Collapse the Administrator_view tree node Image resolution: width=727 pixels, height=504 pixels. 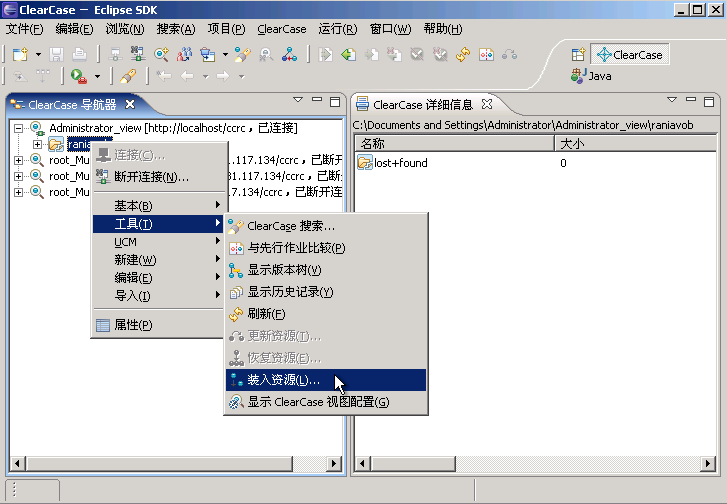tap(19, 128)
